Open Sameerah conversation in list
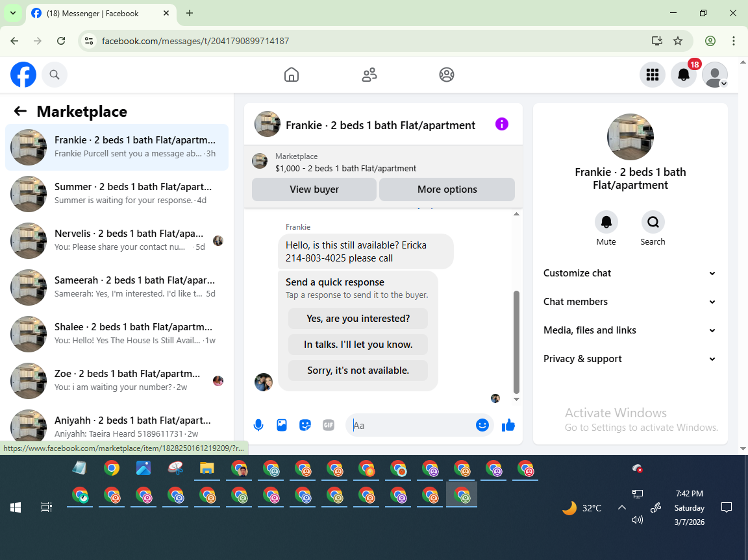This screenshot has width=748, height=560. pos(117,287)
